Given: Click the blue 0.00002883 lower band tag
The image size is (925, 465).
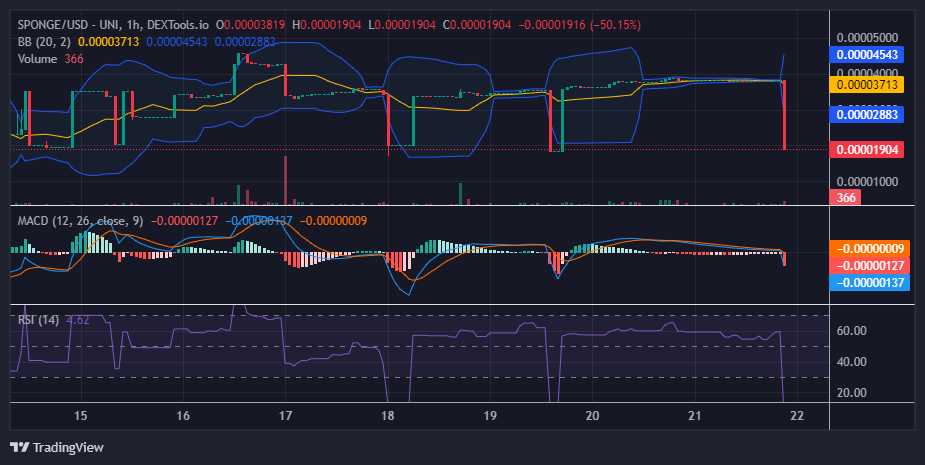Looking at the screenshot, I should pyautogui.click(x=867, y=114).
